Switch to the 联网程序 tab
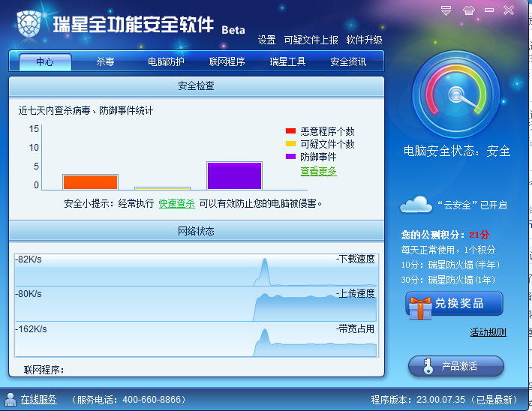Image resolution: width=532 pixels, height=411 pixels. pyautogui.click(x=227, y=61)
